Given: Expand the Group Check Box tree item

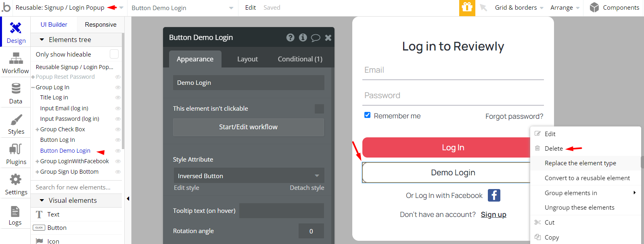Looking at the screenshot, I should click(38, 130).
